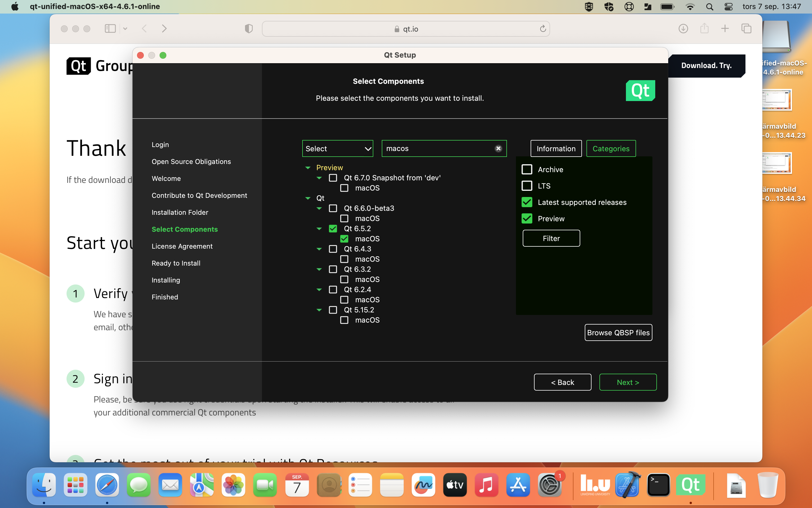Screen dimensions: 812x508
Task: Check the Qt 5.15.2 checkbox
Action: pos(333,310)
